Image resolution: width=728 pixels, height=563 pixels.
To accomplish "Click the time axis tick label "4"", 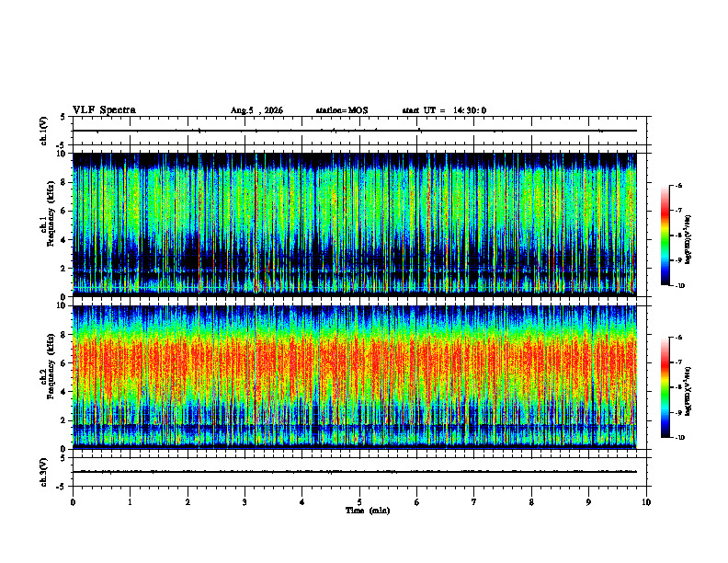I will (301, 502).
